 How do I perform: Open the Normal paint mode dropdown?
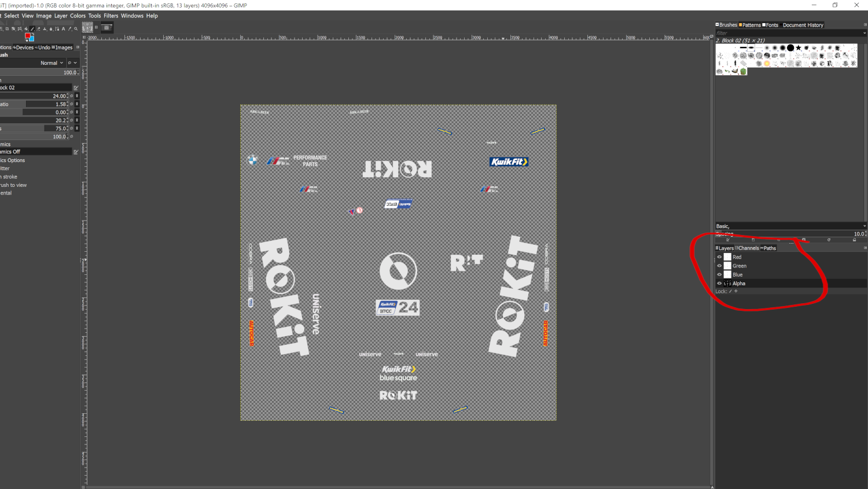(32, 62)
